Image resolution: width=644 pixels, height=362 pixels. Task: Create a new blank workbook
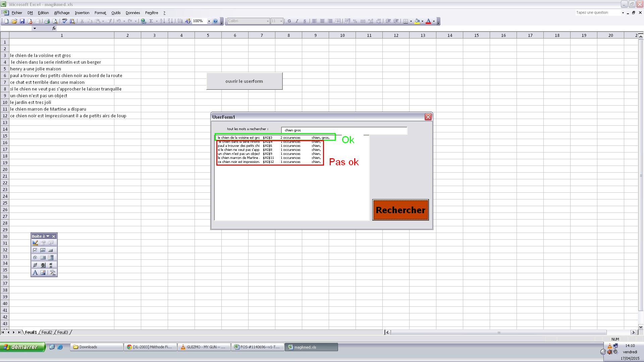pyautogui.click(x=6, y=21)
